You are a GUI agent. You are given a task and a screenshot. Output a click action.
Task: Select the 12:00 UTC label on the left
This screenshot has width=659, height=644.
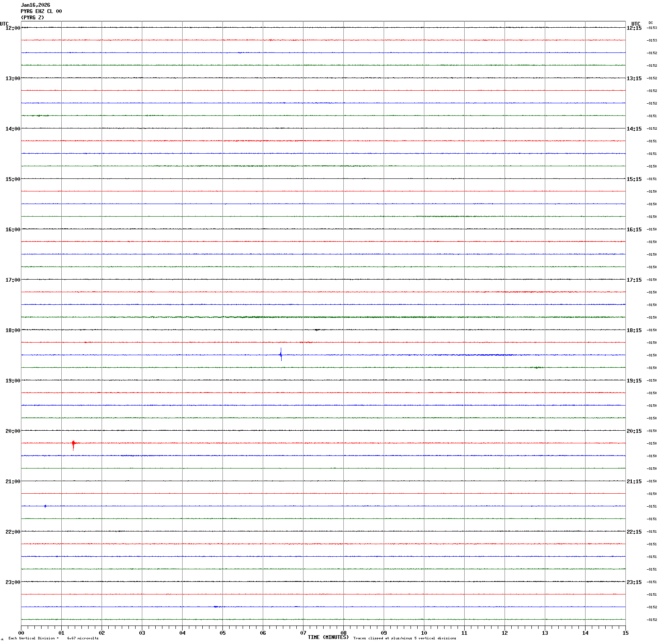click(x=13, y=28)
